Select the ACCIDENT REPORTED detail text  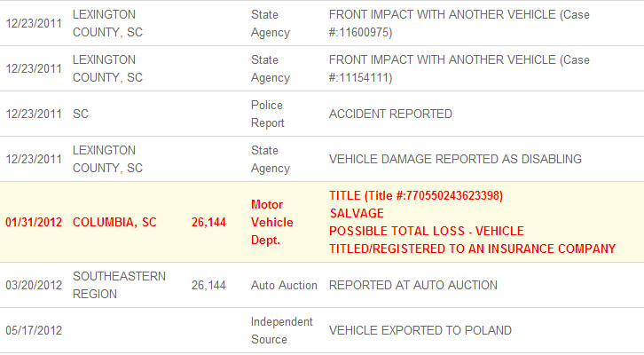pyautogui.click(x=390, y=114)
